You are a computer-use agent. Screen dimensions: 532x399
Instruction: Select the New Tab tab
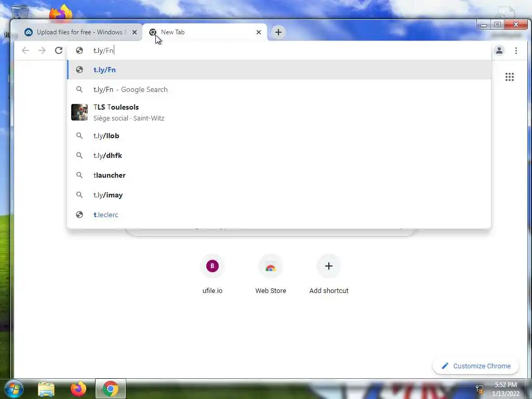(205, 32)
